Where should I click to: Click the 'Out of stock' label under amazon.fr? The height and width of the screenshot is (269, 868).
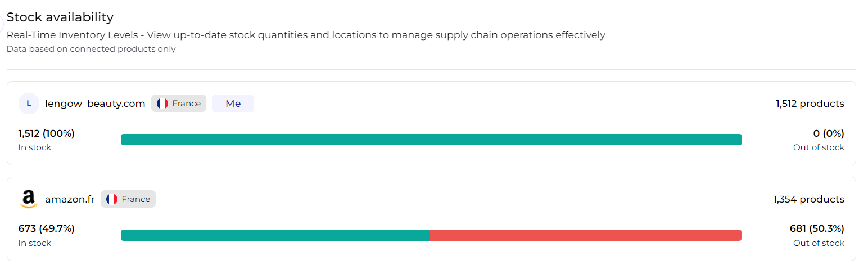(x=819, y=243)
